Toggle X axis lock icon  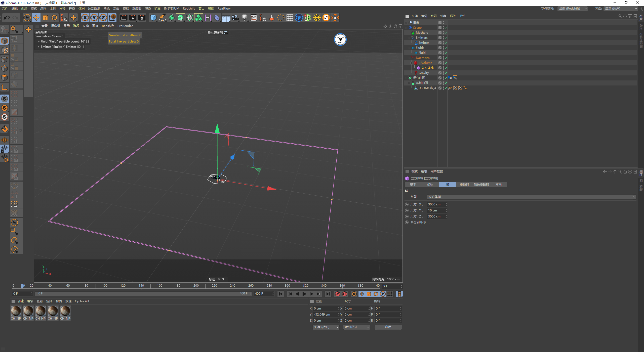click(85, 18)
